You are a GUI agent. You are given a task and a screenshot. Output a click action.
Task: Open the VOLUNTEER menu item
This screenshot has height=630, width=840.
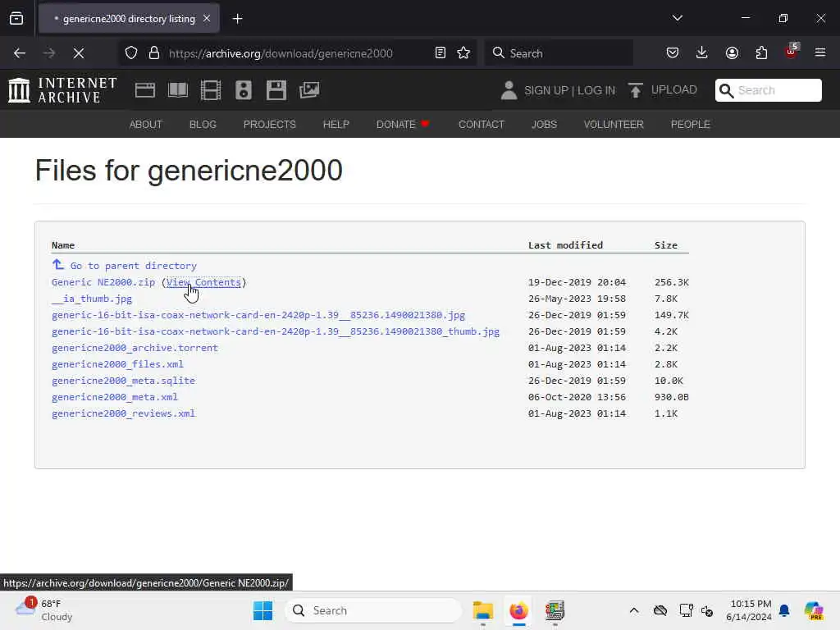(x=614, y=125)
